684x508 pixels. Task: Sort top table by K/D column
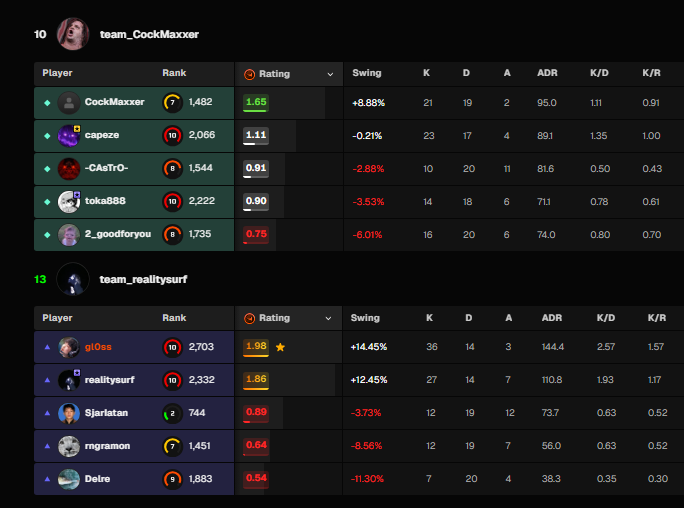pos(599,73)
